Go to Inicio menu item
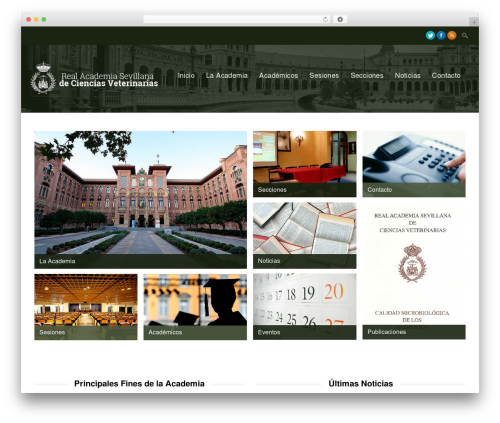This screenshot has width=500, height=423. pyautogui.click(x=186, y=76)
